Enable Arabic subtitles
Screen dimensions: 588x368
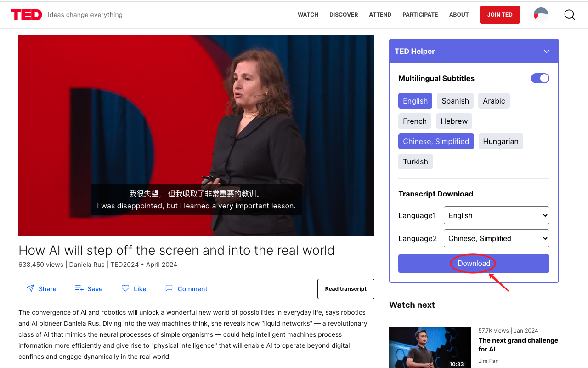pyautogui.click(x=494, y=101)
